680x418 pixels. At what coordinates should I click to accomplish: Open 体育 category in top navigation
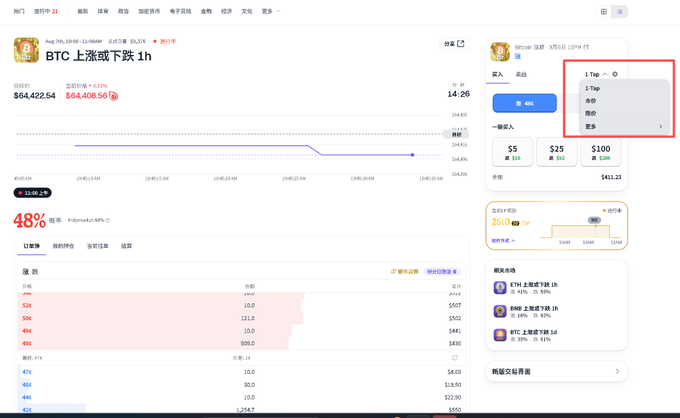point(103,11)
